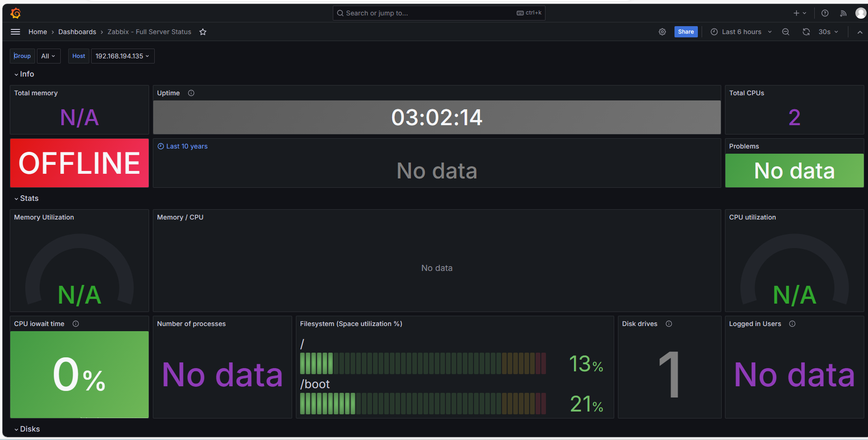Image resolution: width=868 pixels, height=440 pixels.
Task: Star the Zabbix dashboard as favorite
Action: pyautogui.click(x=203, y=32)
